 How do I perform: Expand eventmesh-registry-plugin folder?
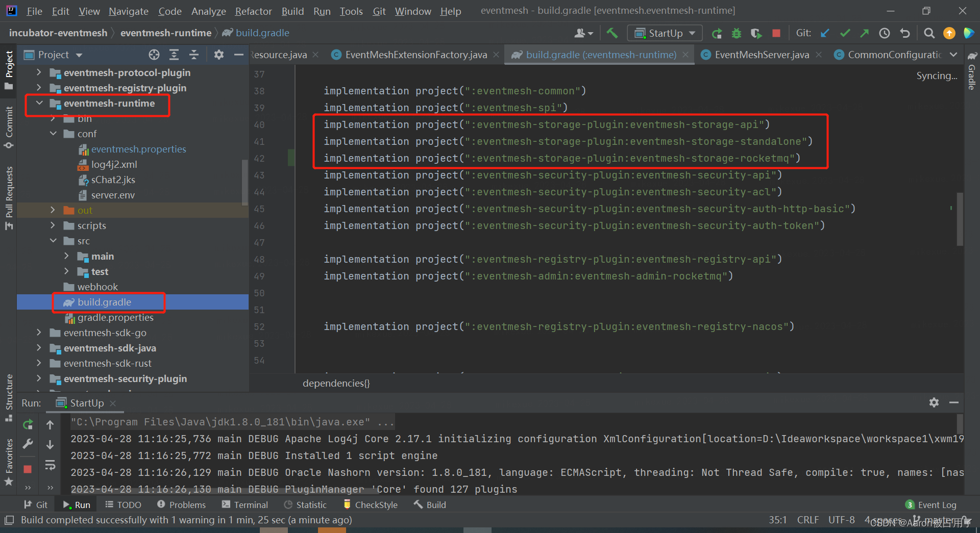[39, 88]
